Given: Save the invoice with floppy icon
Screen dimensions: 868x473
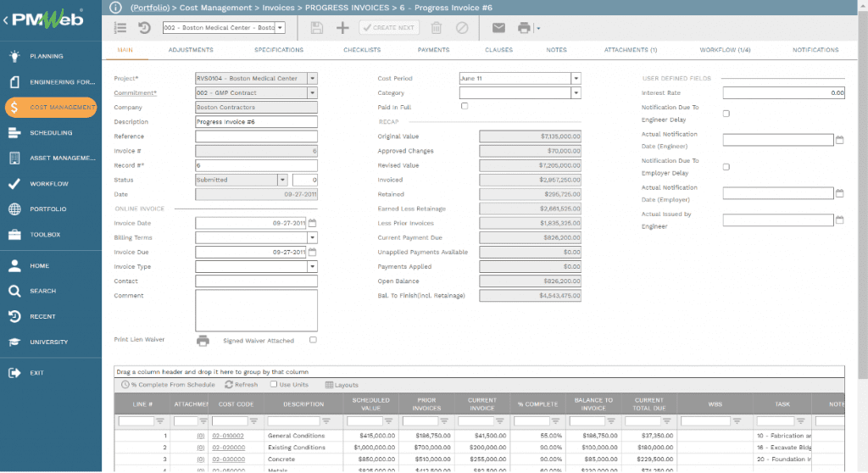Looking at the screenshot, I should coord(317,28).
